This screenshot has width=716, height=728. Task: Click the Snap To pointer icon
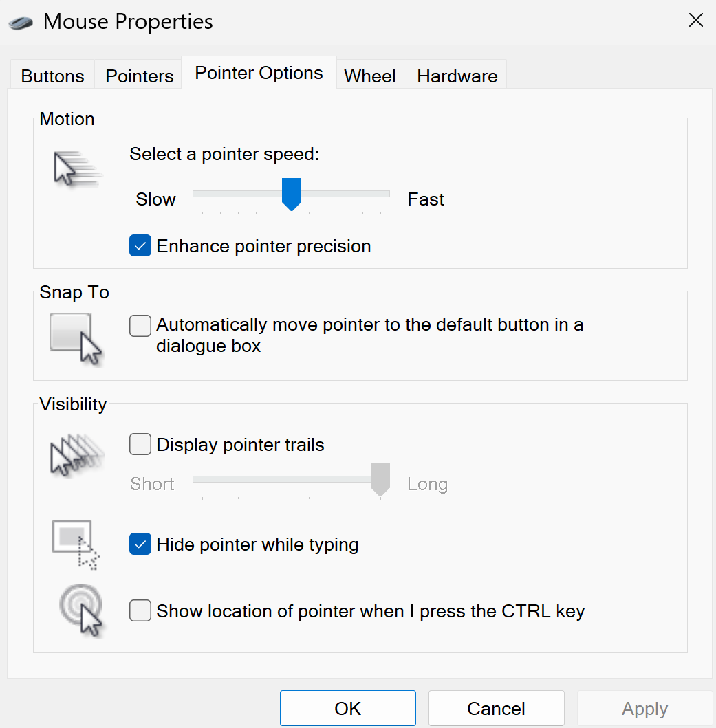(76, 340)
